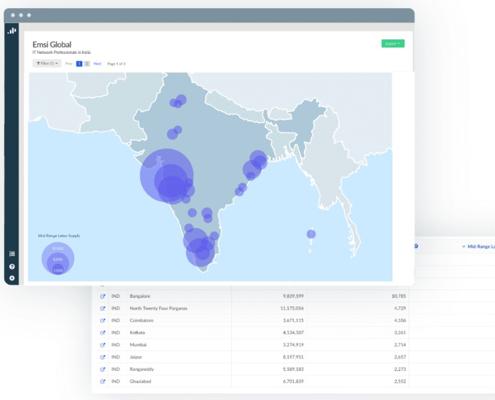
Task: Click the southern tip bubble cluster near Coimbatore
Action: pyautogui.click(x=200, y=248)
